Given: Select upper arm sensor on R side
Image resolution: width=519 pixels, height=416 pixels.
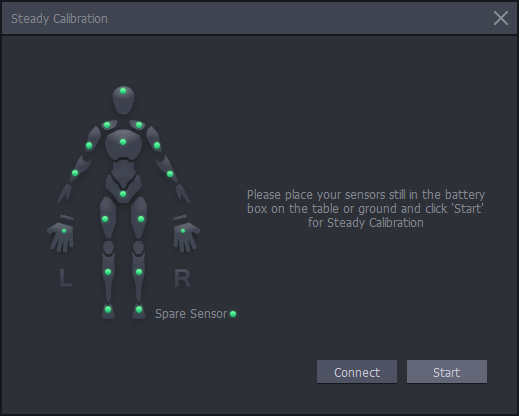Looking at the screenshot, I should pos(157,145).
